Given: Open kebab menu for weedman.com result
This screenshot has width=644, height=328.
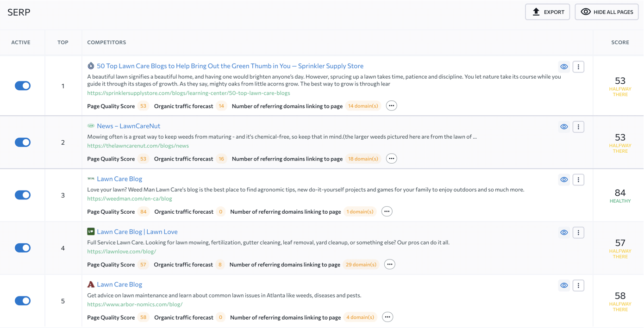Looking at the screenshot, I should pos(578,179).
